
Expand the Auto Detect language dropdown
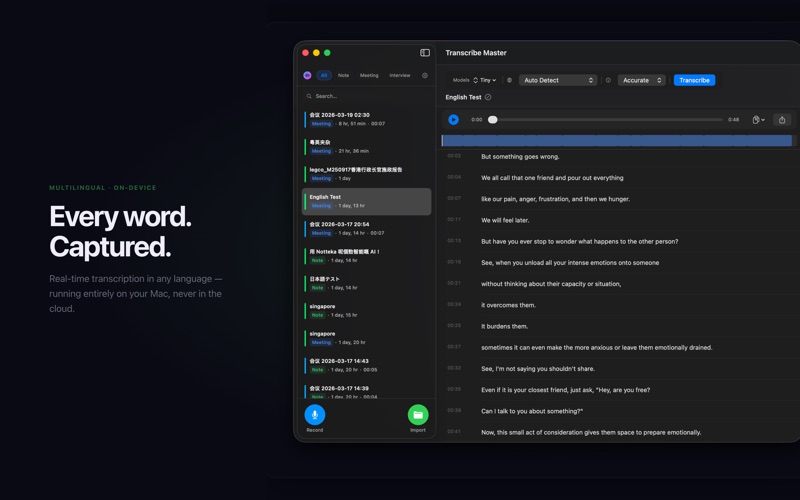pos(558,80)
